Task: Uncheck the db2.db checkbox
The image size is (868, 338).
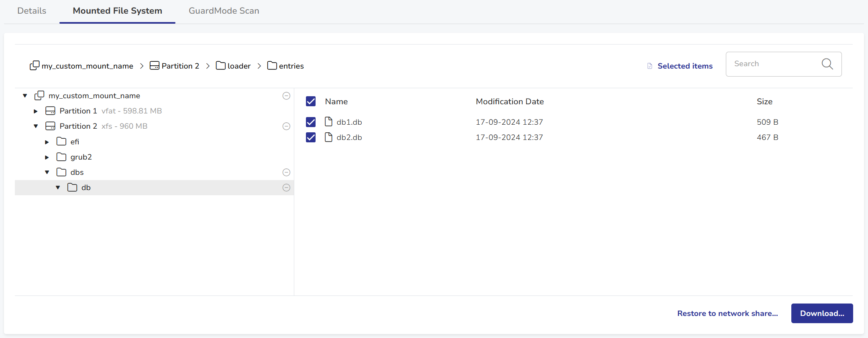Action: pyautogui.click(x=311, y=138)
